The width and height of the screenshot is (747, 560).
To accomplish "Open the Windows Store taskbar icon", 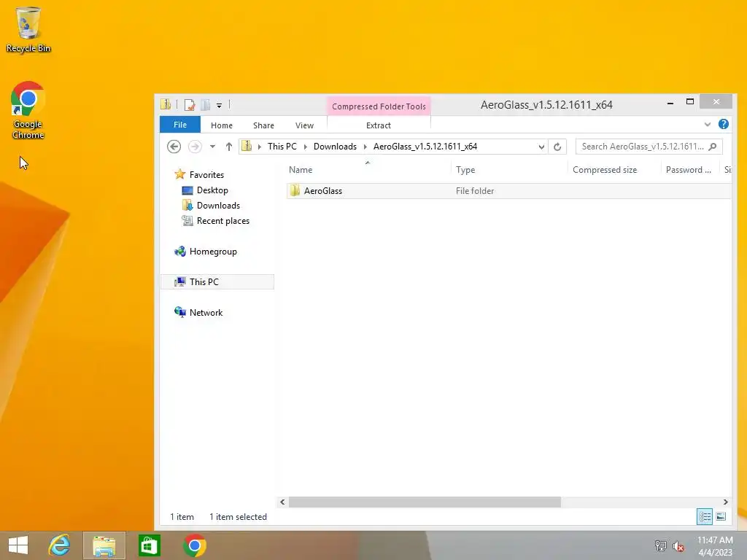I will (149, 545).
